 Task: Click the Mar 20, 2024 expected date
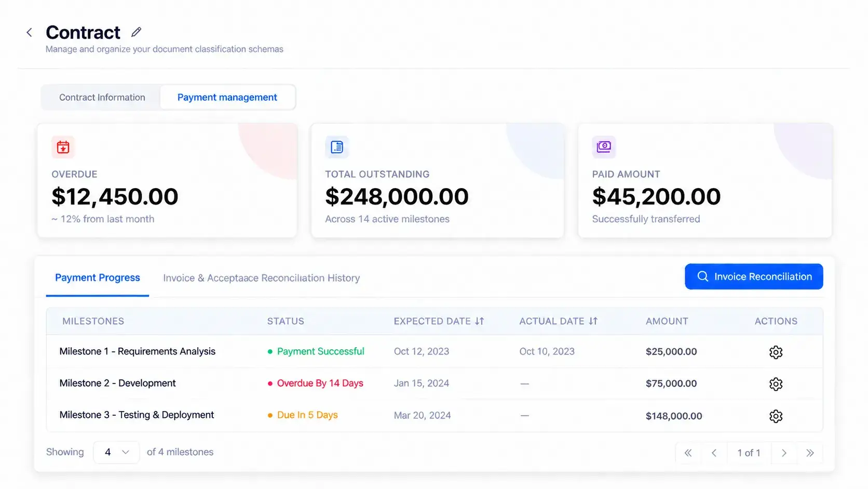(422, 415)
